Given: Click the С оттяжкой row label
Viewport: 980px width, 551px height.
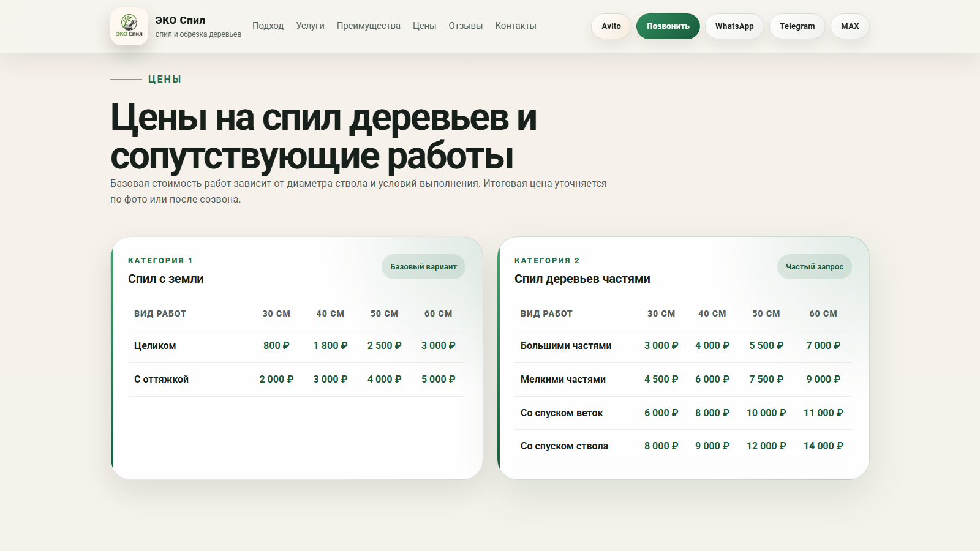Looking at the screenshot, I should pos(161,379).
